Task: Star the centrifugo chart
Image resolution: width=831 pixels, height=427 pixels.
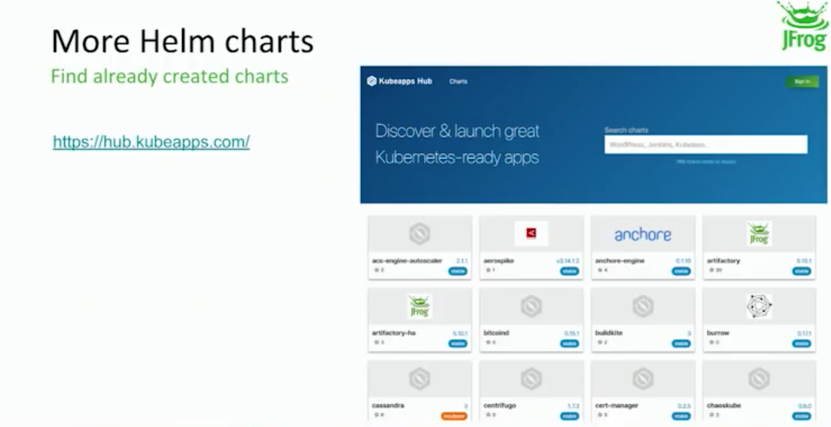Action: pos(489,415)
